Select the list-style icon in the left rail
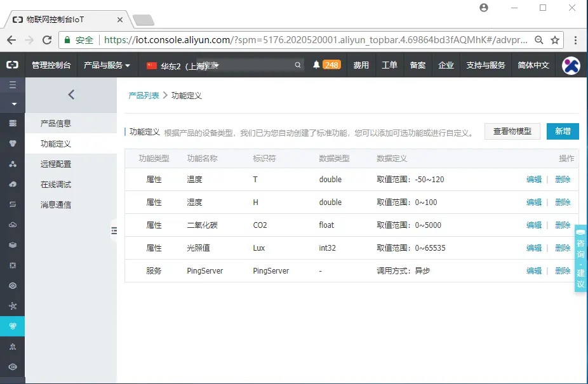The height and width of the screenshot is (384, 588). coord(13,204)
